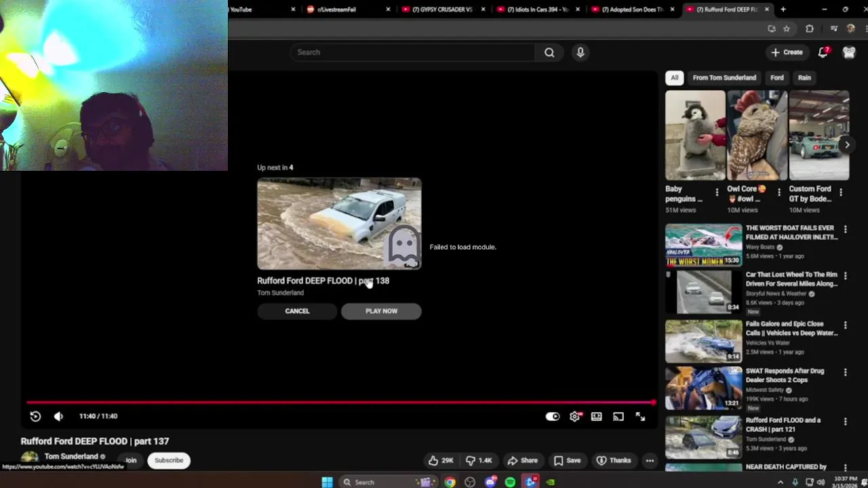This screenshot has height=488, width=868.
Task: Open options for Rufford Ford part 121
Action: pos(845,421)
